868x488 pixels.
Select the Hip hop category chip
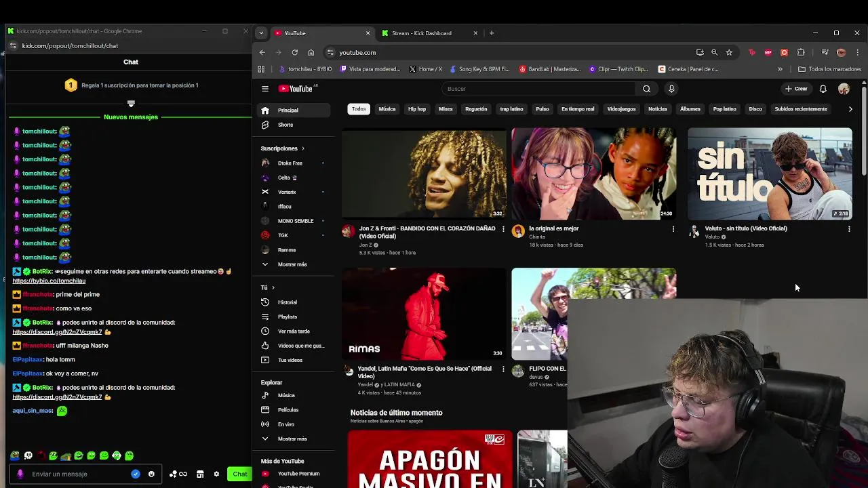[x=417, y=109]
